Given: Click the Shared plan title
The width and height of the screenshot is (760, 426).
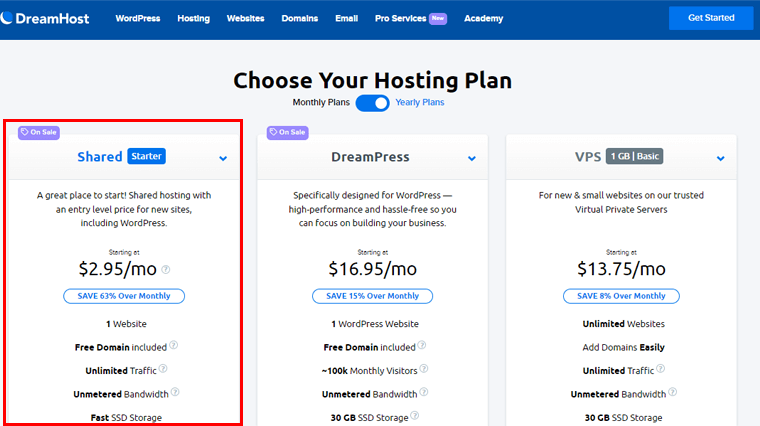Looking at the screenshot, I should point(100,157).
